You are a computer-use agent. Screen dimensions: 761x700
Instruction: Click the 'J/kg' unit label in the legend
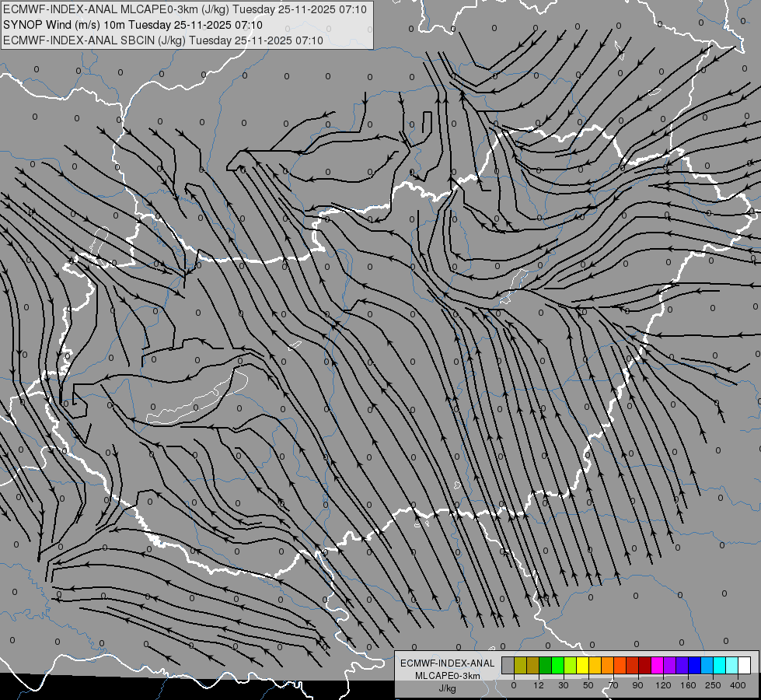[x=447, y=688]
